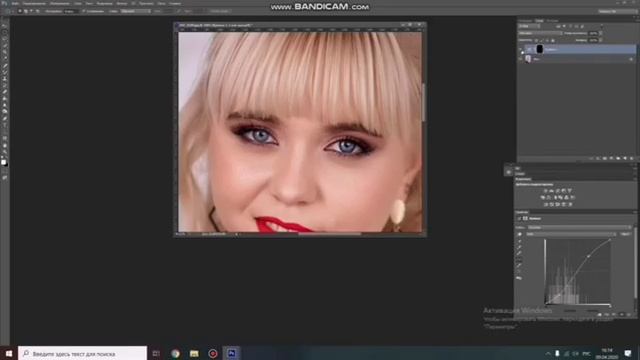Open the Image menu
The height and width of the screenshot is (360, 640).
click(x=60, y=3)
